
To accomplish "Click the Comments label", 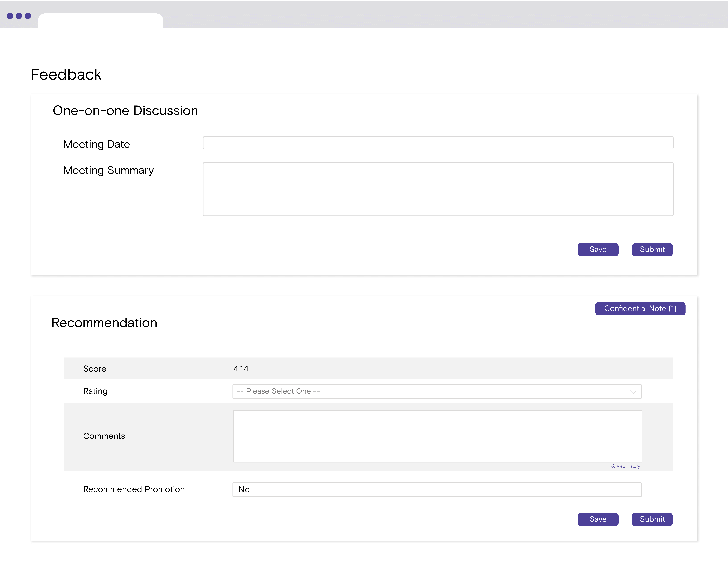I will (104, 436).
